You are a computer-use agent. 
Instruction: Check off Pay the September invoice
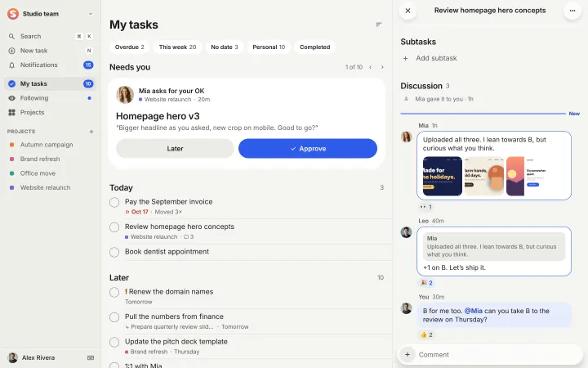click(x=114, y=203)
